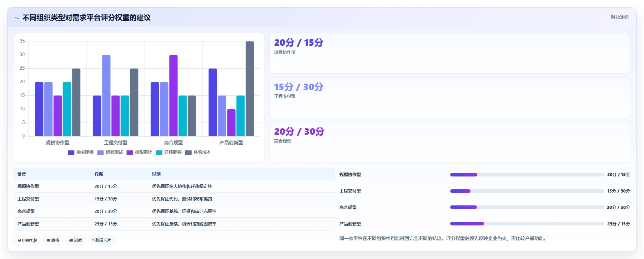Hide the 体验成本 series in legend
Viewport: 644px width, 259px height.
198,152
